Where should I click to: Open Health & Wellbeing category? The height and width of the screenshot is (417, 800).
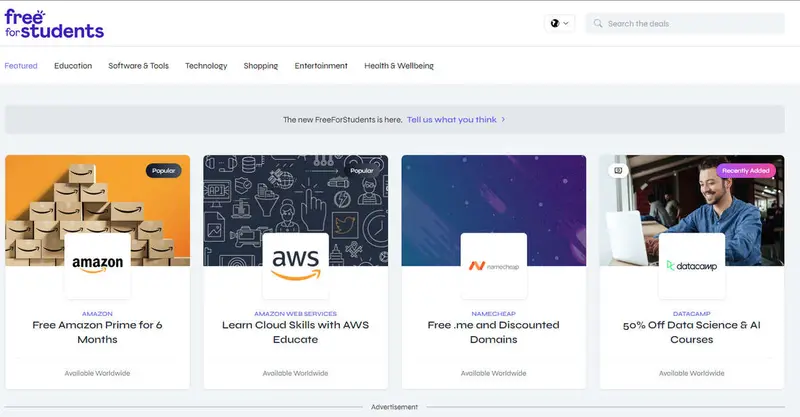399,66
